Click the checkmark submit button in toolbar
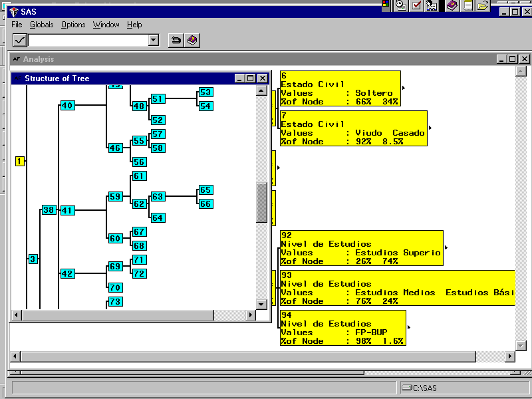This screenshot has height=399, width=532. click(x=20, y=41)
